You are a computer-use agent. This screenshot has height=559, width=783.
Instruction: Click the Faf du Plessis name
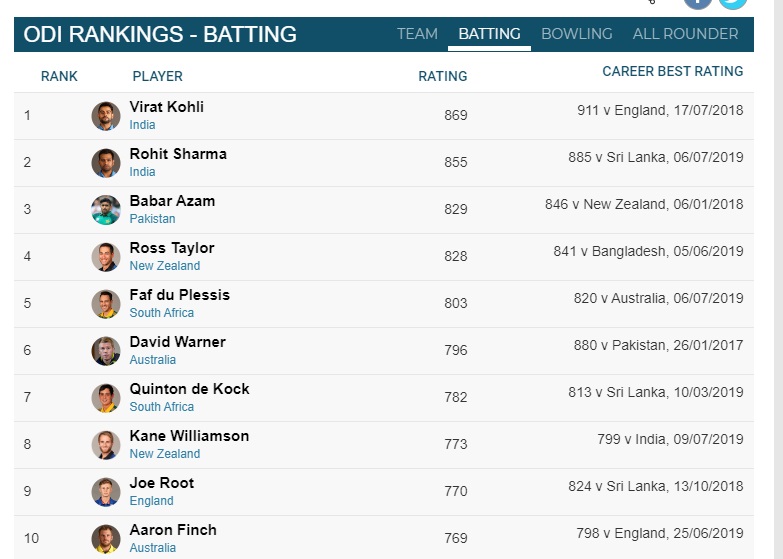[179, 295]
